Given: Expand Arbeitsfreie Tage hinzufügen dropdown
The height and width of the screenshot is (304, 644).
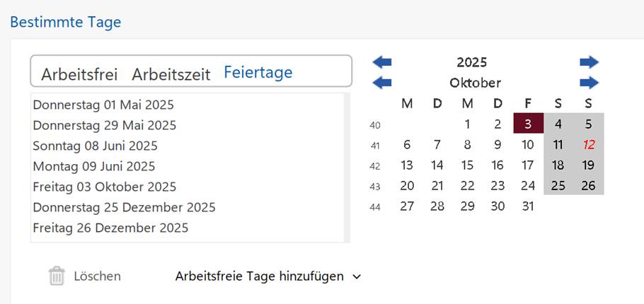Looking at the screenshot, I should (x=268, y=276).
